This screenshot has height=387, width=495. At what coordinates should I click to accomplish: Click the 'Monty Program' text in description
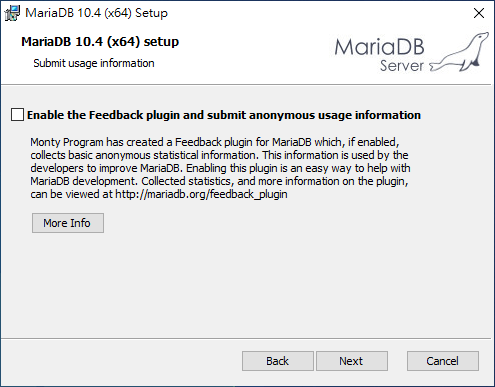(x=67, y=142)
